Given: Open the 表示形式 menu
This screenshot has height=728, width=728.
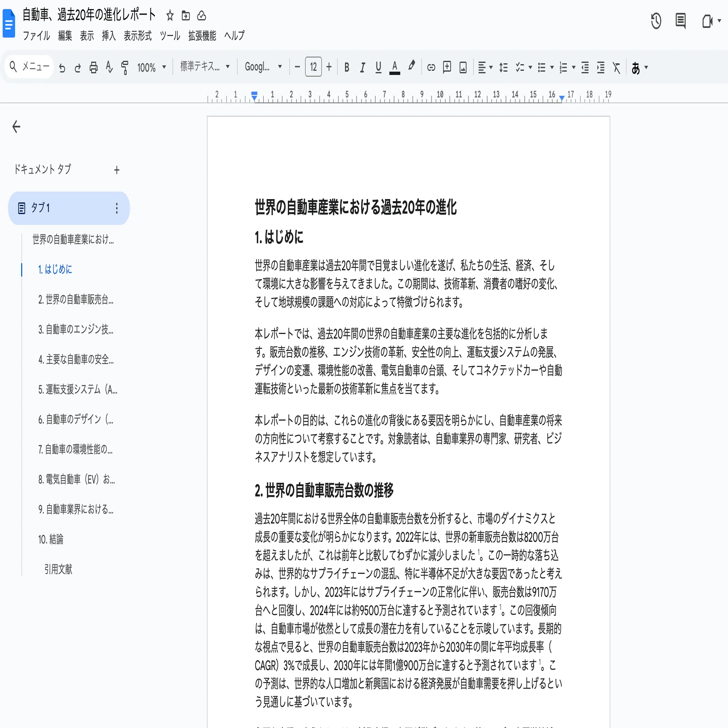Looking at the screenshot, I should pyautogui.click(x=138, y=36).
